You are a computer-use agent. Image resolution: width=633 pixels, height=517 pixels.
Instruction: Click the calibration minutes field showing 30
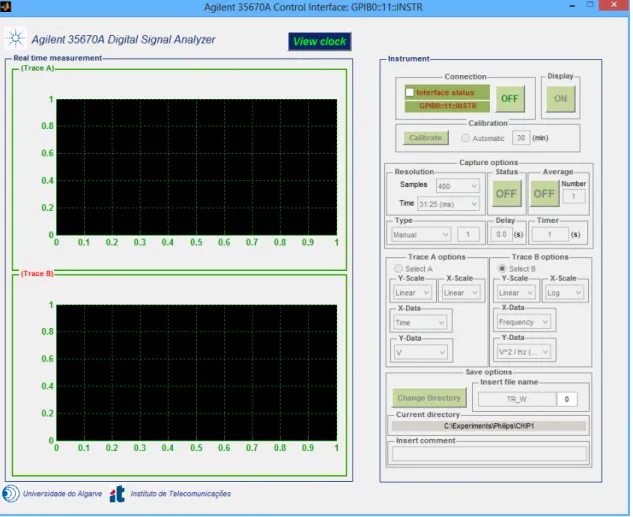click(x=521, y=138)
